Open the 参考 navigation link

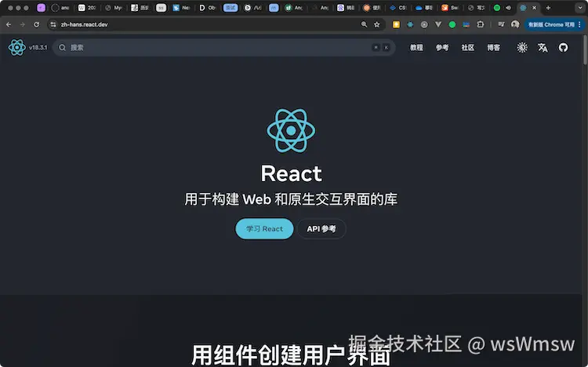click(441, 47)
